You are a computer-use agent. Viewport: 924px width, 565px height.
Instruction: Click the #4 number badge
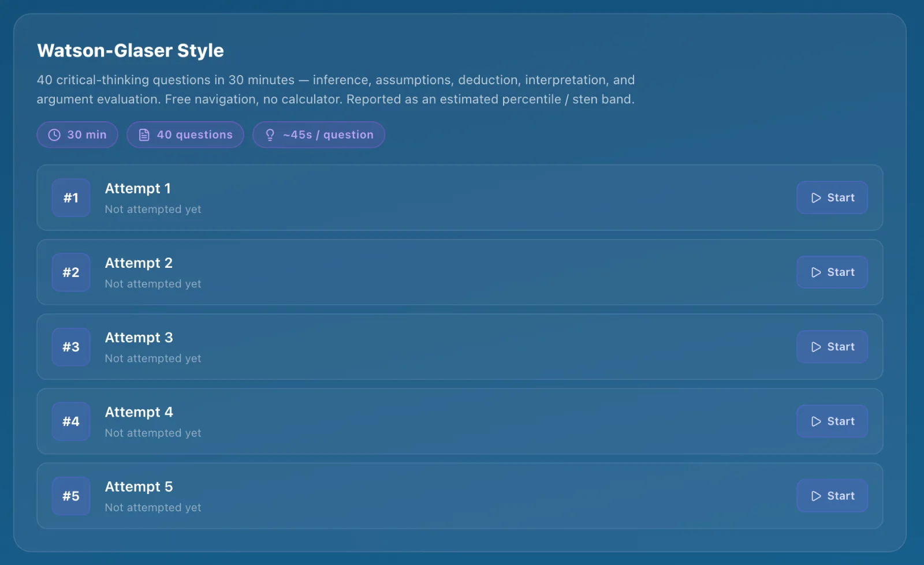point(71,421)
